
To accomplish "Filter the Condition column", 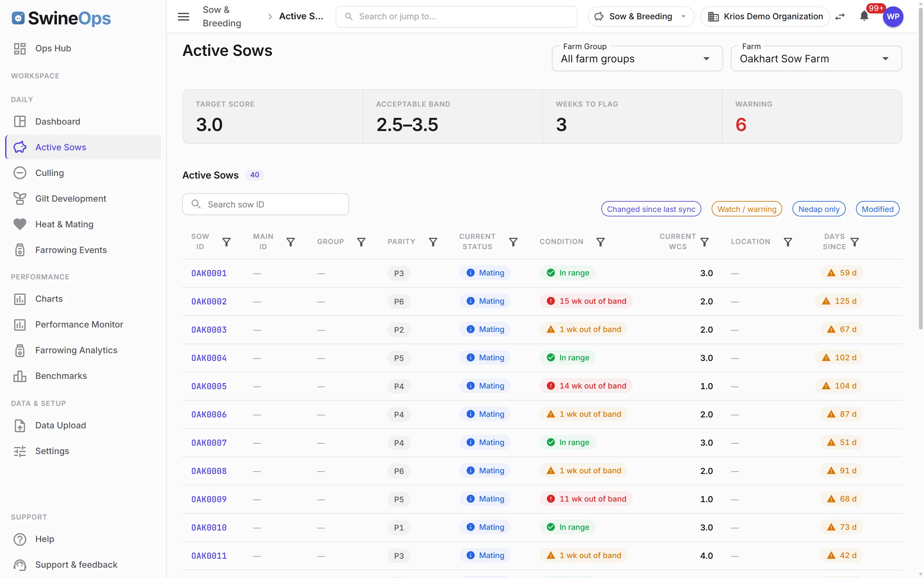I will 600,241.
